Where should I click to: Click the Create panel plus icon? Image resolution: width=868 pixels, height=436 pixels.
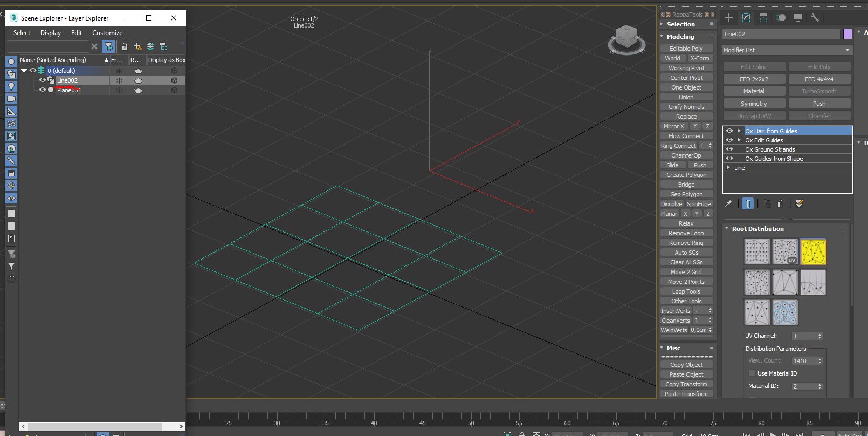729,18
